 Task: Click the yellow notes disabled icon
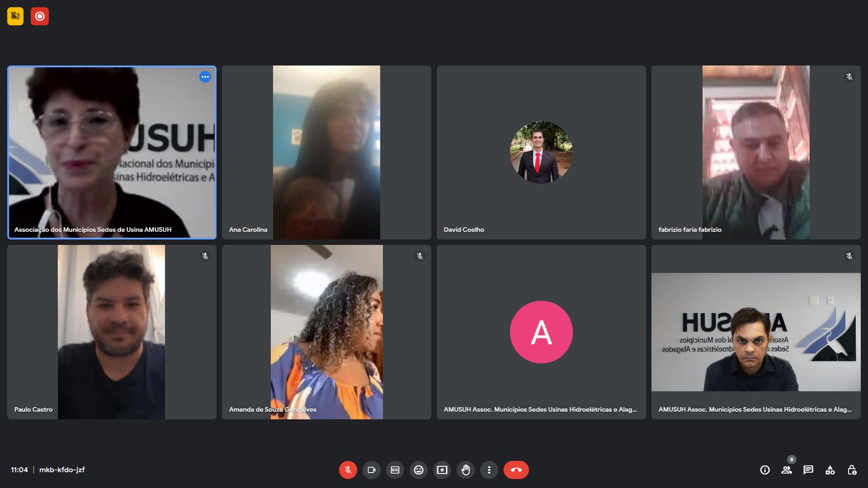[15, 16]
